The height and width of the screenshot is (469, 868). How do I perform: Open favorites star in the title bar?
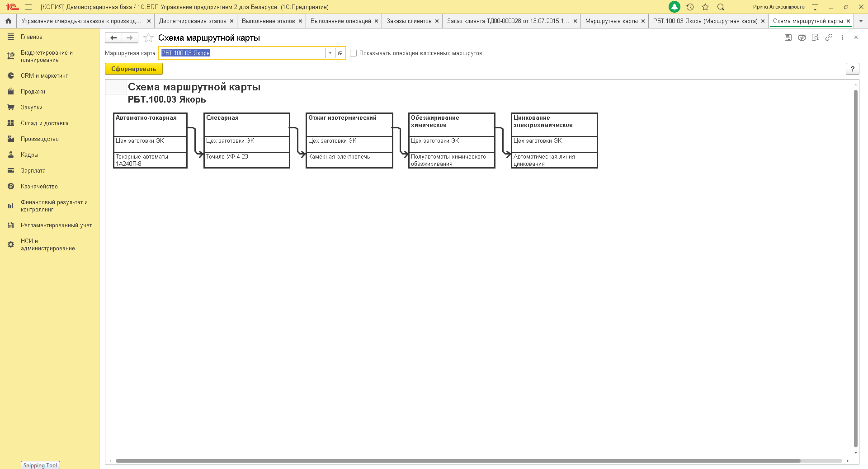click(x=705, y=7)
